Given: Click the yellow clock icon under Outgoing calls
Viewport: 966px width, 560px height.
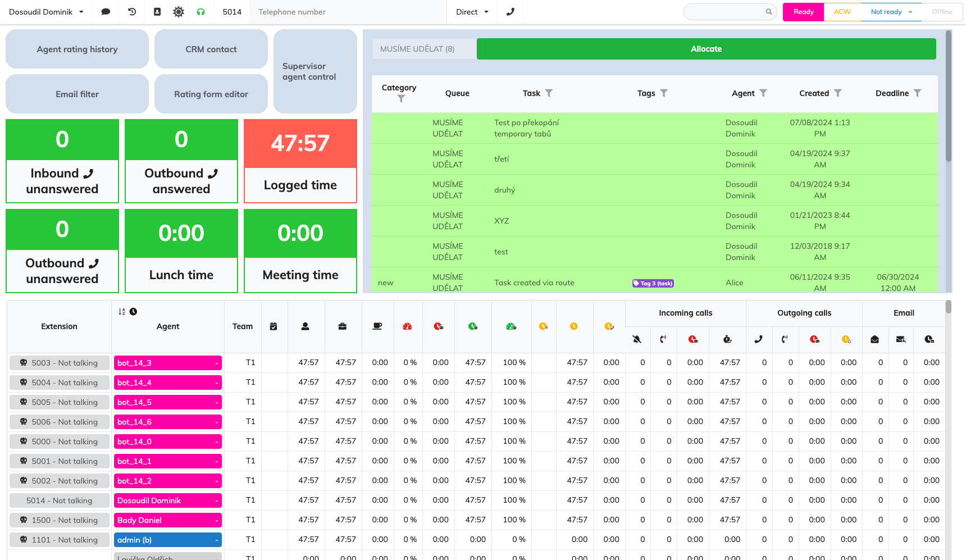Looking at the screenshot, I should [x=846, y=339].
